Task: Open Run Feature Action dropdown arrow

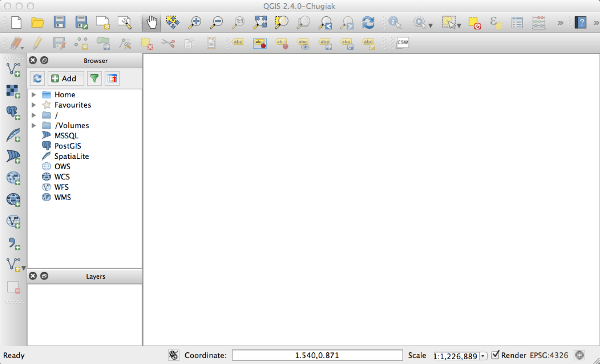Action: (x=430, y=26)
